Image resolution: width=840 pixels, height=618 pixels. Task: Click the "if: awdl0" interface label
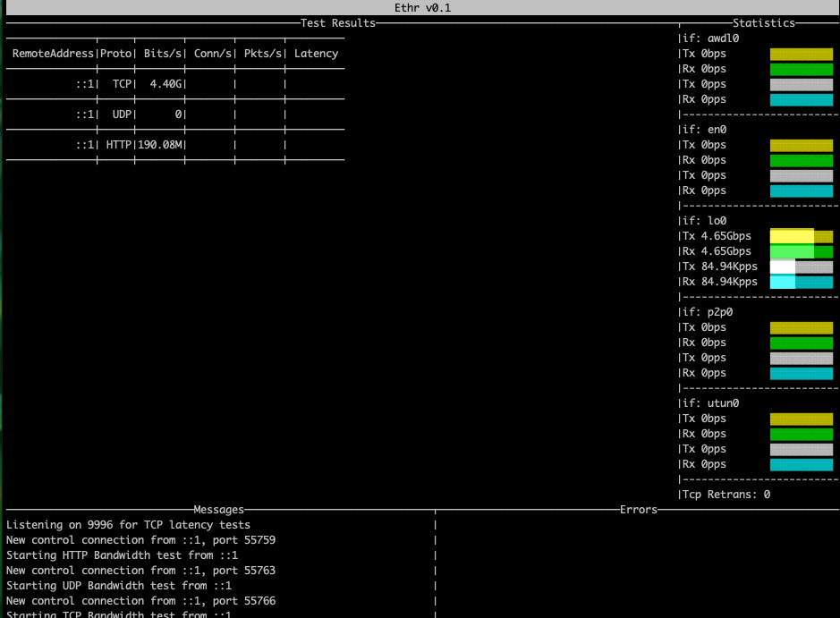[x=711, y=38]
